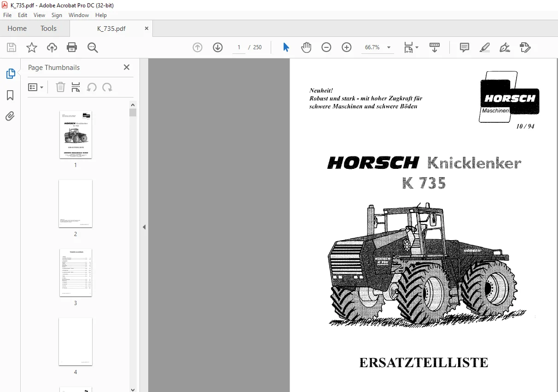The image size is (558, 392).
Task: Click the thumbnails scrollbar thumb
Action: [133, 113]
